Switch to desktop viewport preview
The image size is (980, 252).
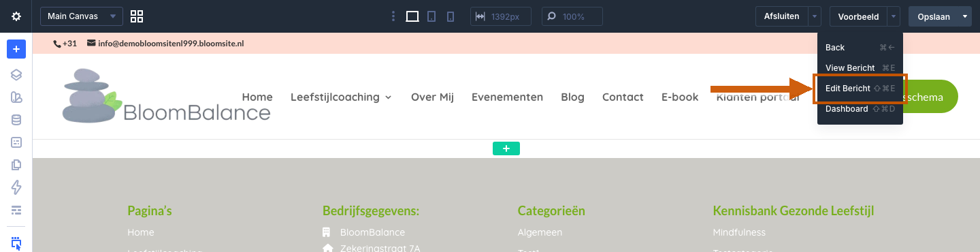[412, 16]
